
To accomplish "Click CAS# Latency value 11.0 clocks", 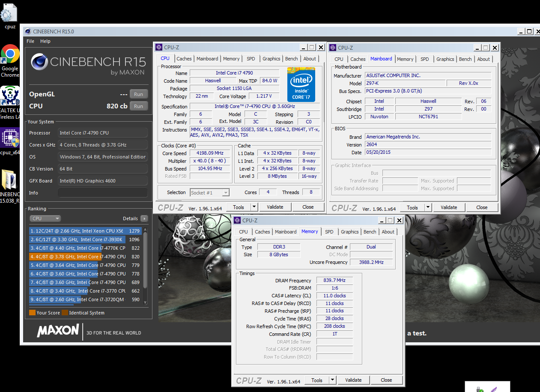I will (334, 296).
